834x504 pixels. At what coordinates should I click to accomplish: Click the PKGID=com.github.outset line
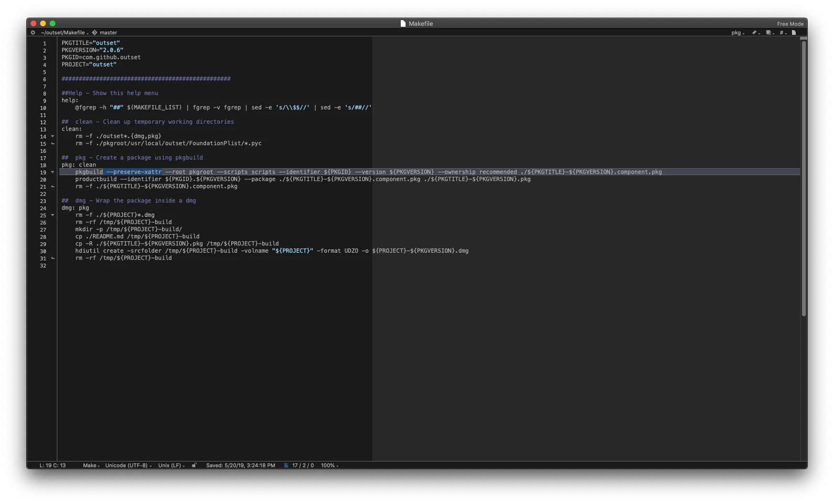pos(101,57)
